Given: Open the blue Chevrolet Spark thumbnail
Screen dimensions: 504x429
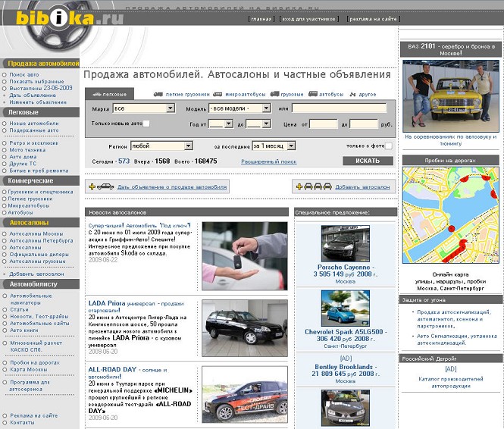Looking at the screenshot, I should click(345, 308).
